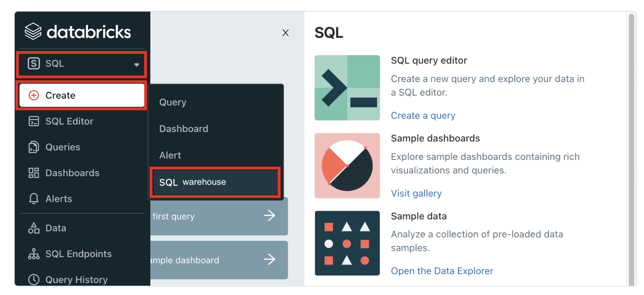644x295 pixels.
Task: Choose SQL warehouse from the Create menu
Action: tap(215, 182)
